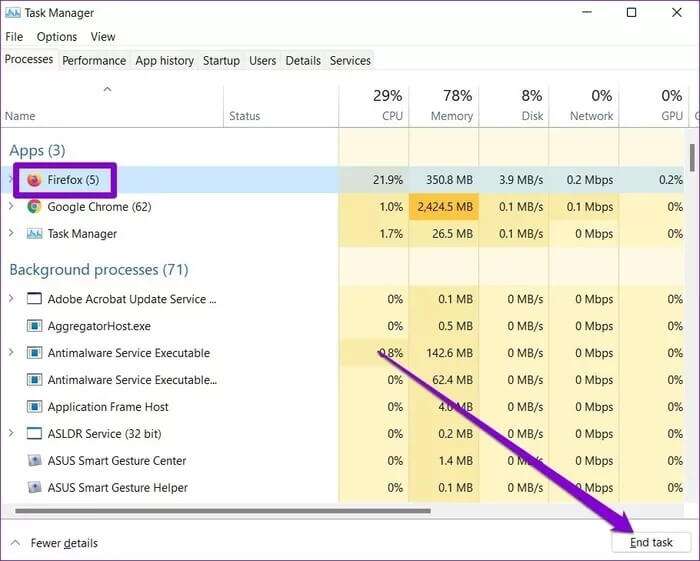
Task: Click Chrome's 2,424.5 MB memory cell
Action: pyautogui.click(x=444, y=207)
